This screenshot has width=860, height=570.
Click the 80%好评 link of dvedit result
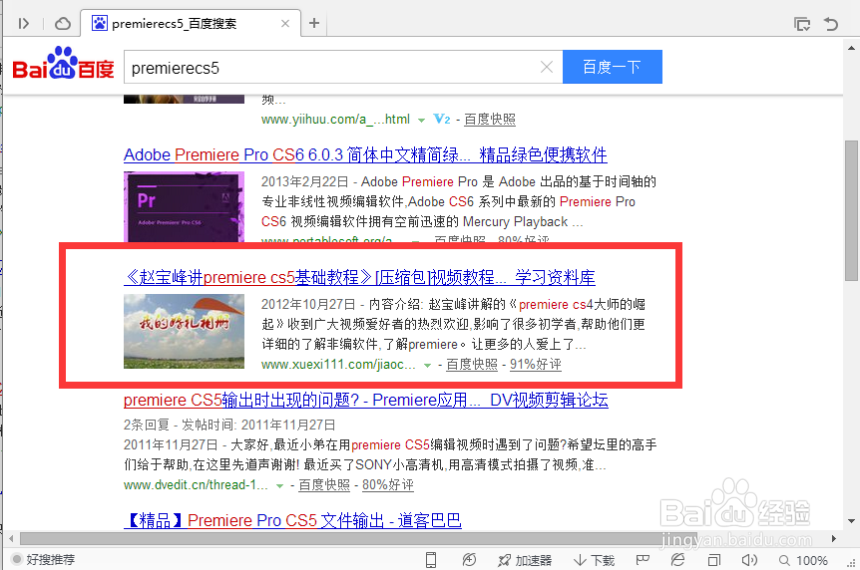[x=388, y=485]
